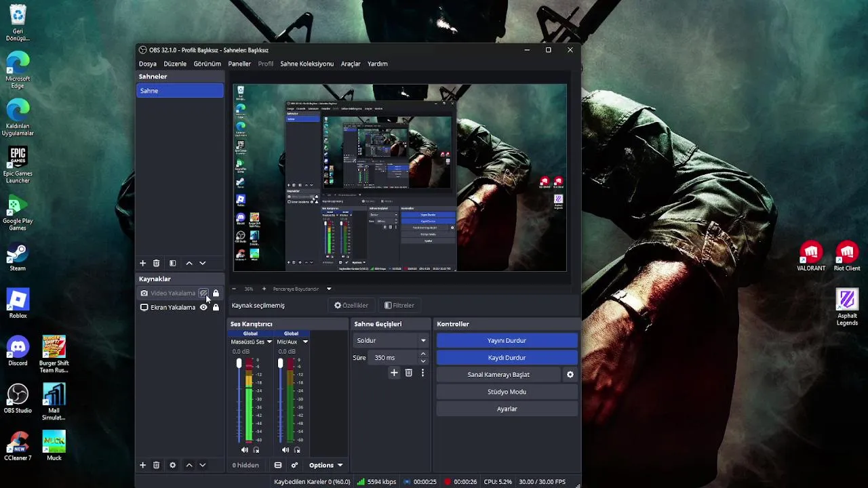Move source down in Kaynaklar panel
868x488 pixels.
[202, 465]
